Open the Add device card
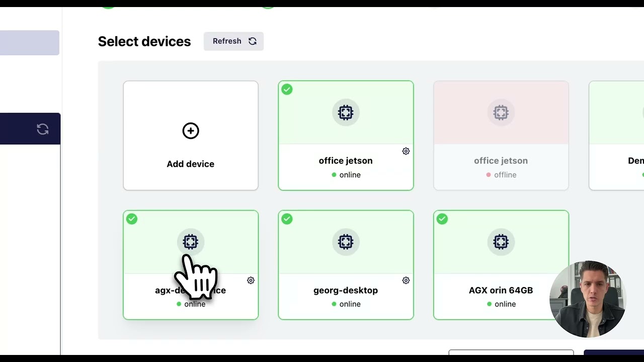This screenshot has height=362, width=644. [191, 136]
